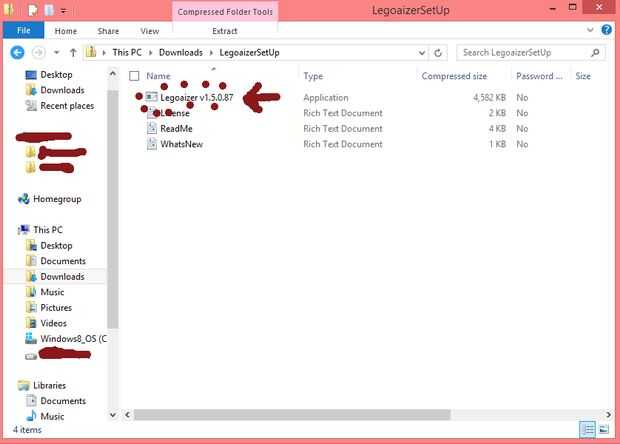The height and width of the screenshot is (444, 620).
Task: Click the Application type cell
Action: tap(326, 97)
